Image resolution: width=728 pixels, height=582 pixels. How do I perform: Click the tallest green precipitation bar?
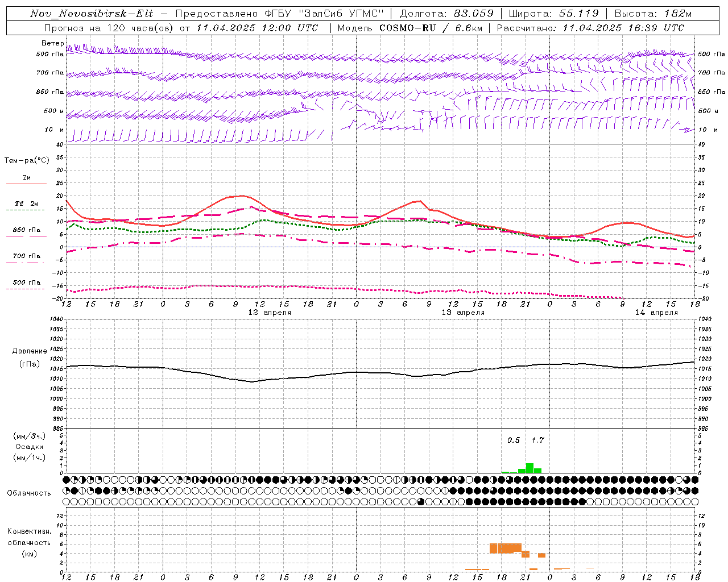(x=530, y=468)
